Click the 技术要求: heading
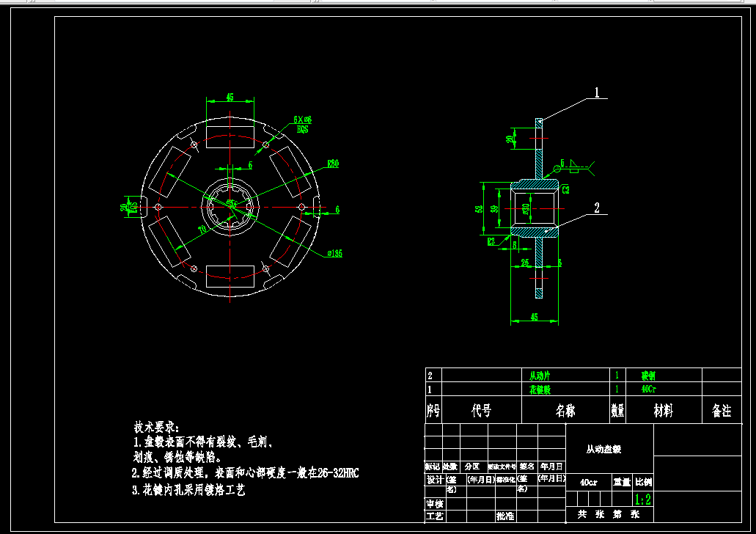Screen dimensions: 756x534 [x=157, y=427]
